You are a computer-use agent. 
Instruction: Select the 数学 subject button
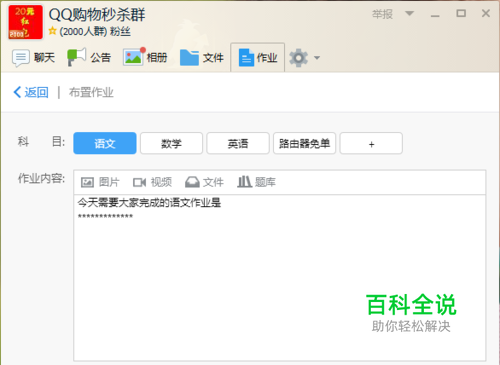pos(171,143)
